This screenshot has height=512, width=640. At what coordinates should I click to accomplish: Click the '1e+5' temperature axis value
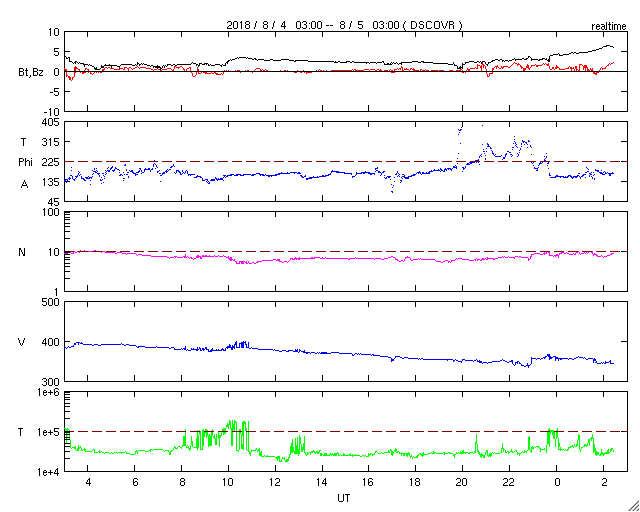click(x=49, y=432)
